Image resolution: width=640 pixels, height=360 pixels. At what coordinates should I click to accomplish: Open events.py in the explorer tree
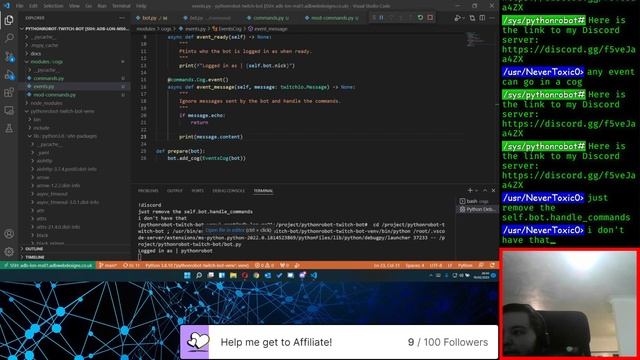73,87
